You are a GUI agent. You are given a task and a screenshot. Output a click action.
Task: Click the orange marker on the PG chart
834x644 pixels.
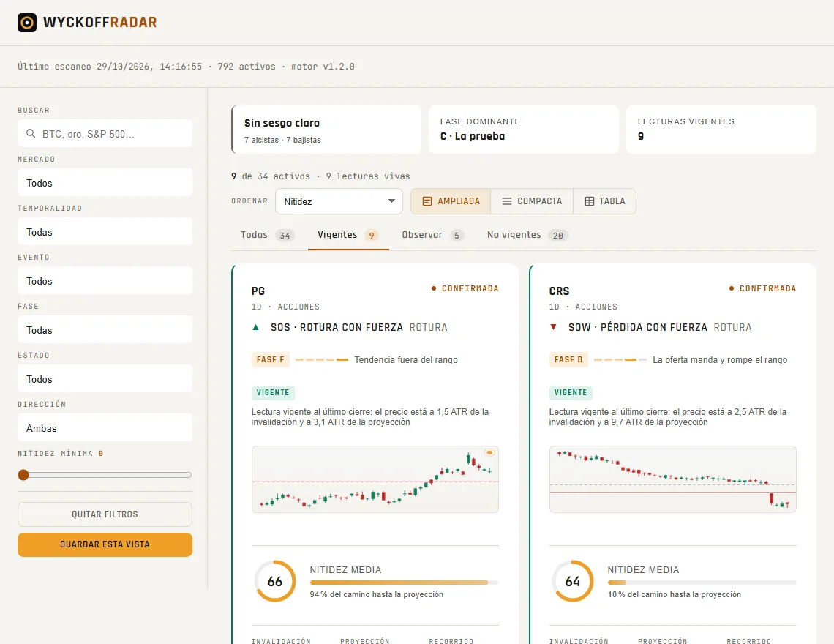[x=489, y=452]
